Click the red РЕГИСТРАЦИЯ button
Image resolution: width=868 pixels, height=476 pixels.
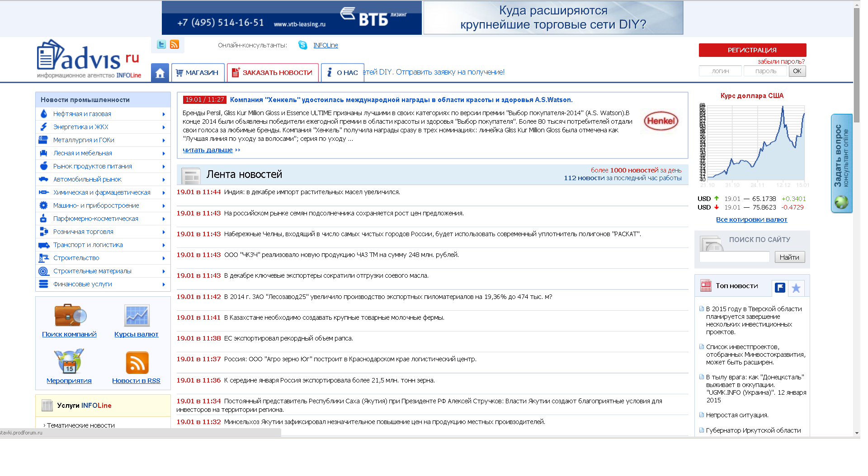(x=752, y=50)
